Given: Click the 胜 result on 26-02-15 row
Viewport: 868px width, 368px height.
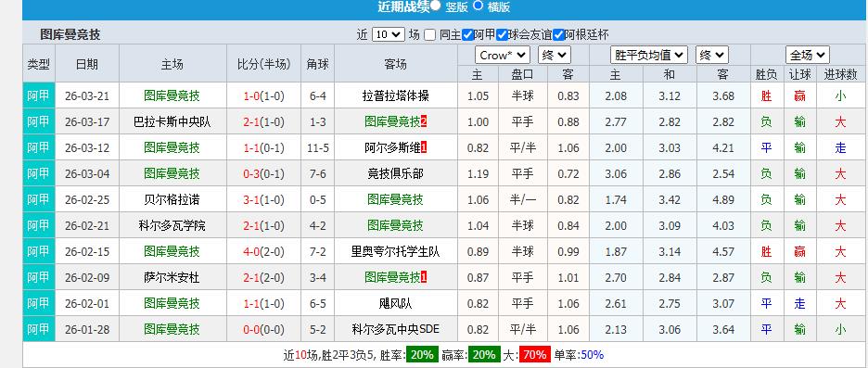Looking at the screenshot, I should click(766, 252).
